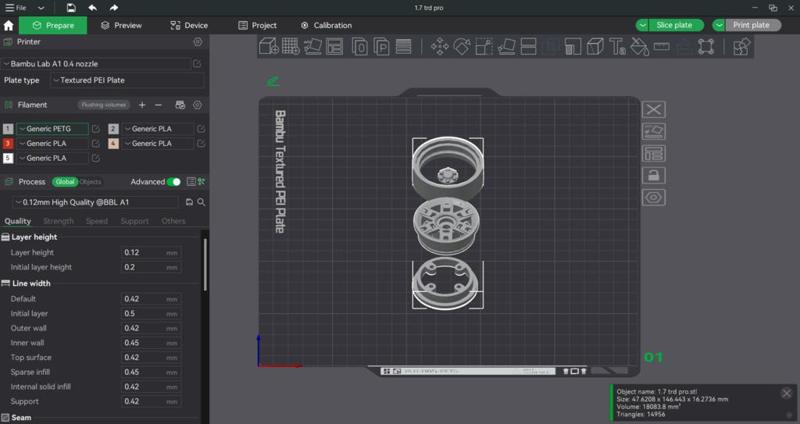
Task: Toggle the Advanced mode switch
Action: (173, 182)
